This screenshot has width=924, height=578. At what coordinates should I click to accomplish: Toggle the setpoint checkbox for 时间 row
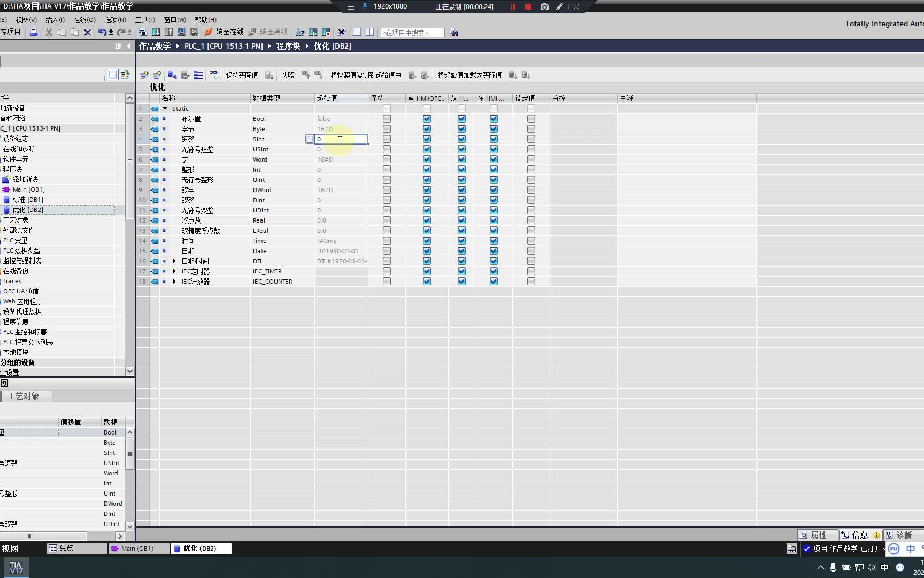(531, 241)
